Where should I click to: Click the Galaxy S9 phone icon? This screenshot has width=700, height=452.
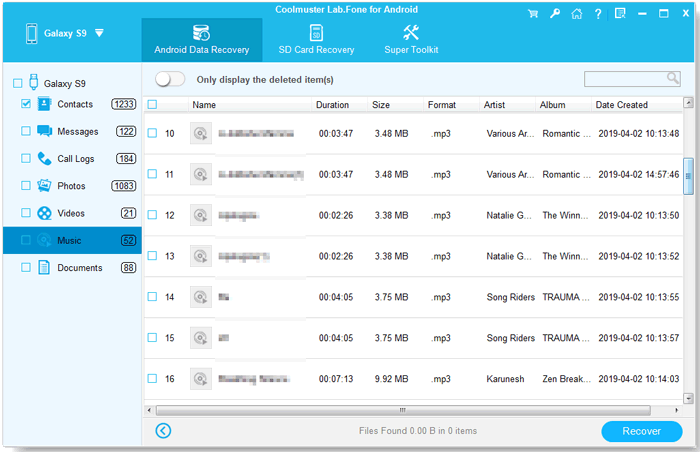(31, 33)
